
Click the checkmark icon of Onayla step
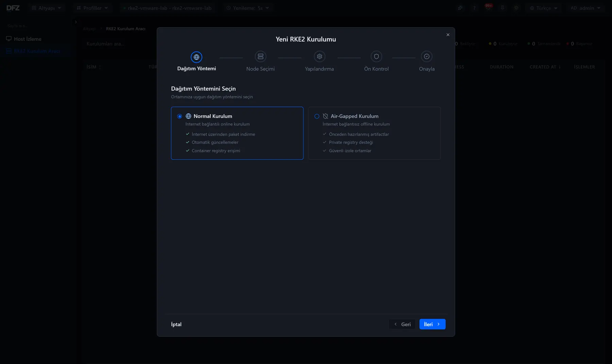427,56
